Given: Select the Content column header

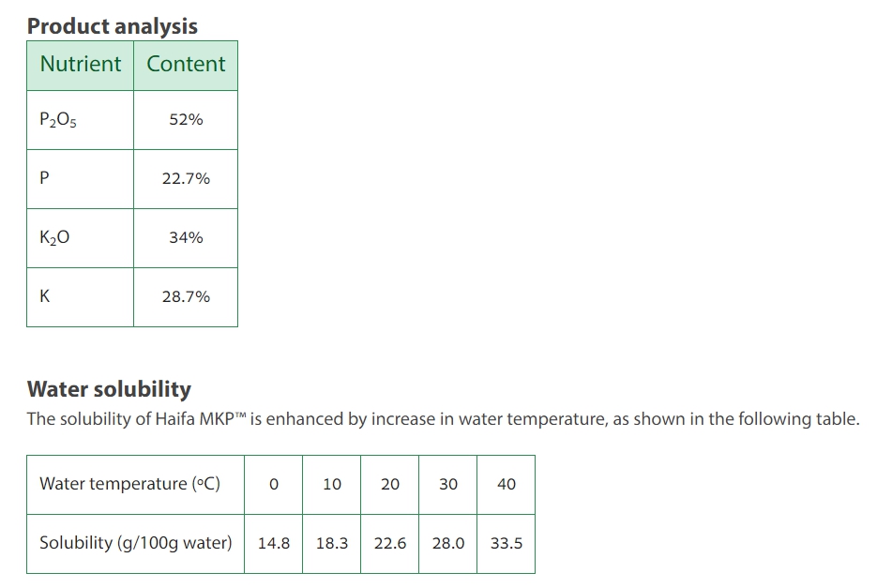Looking at the screenshot, I should tap(186, 65).
